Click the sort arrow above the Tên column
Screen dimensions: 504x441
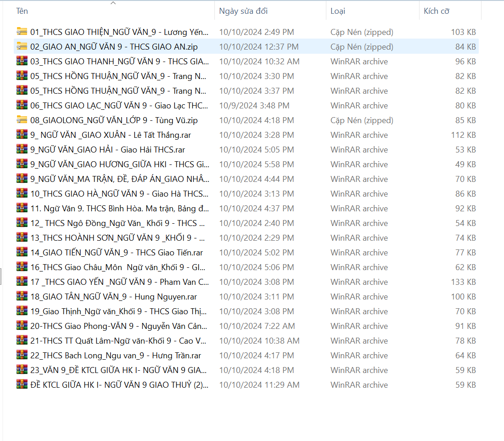[x=113, y=3]
